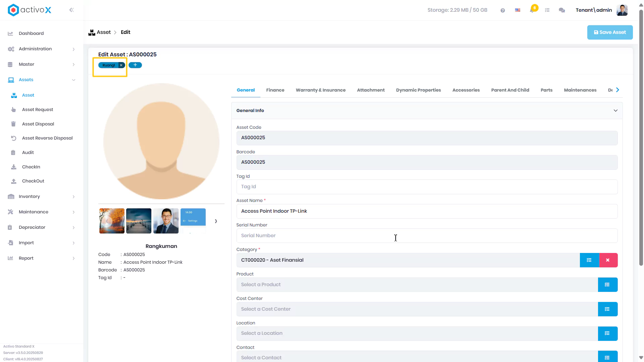Change language via the flag icon
The width and height of the screenshot is (644, 362).
[517, 10]
